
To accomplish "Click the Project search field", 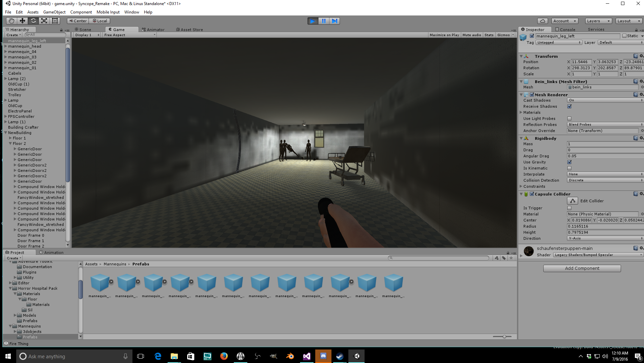I will pyautogui.click(x=439, y=258).
